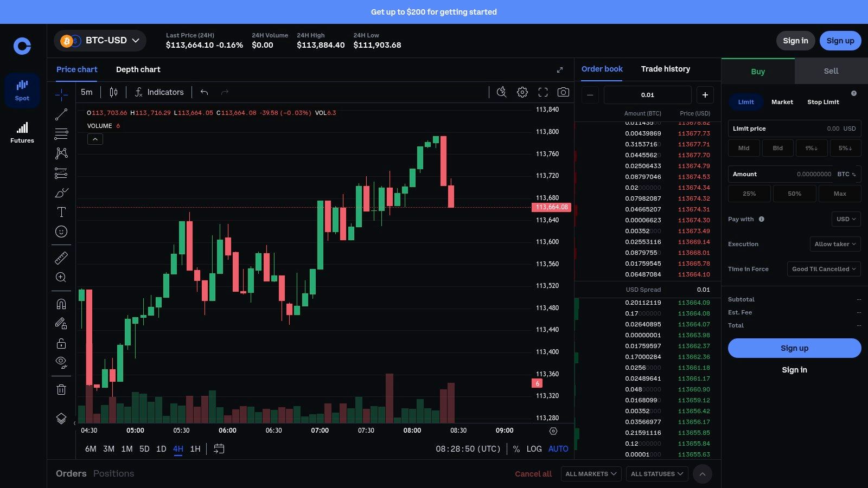Take a chart snapshot with camera icon
868x488 pixels.
564,92
